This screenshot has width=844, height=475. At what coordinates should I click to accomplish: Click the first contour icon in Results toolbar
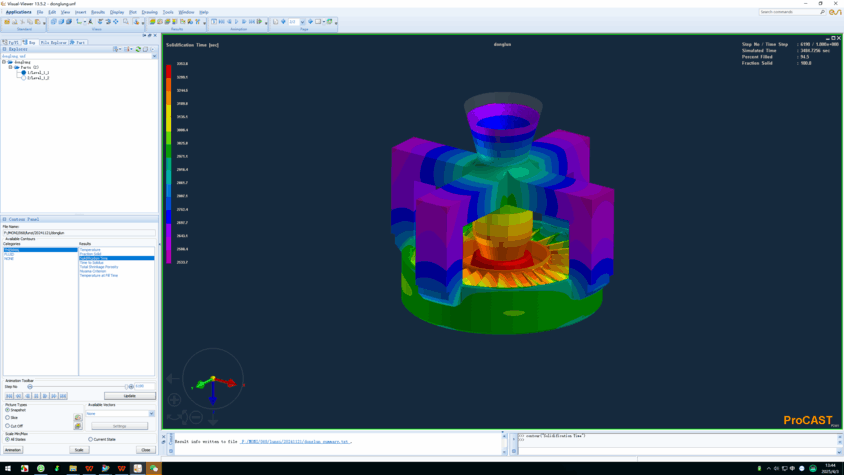[x=152, y=22]
